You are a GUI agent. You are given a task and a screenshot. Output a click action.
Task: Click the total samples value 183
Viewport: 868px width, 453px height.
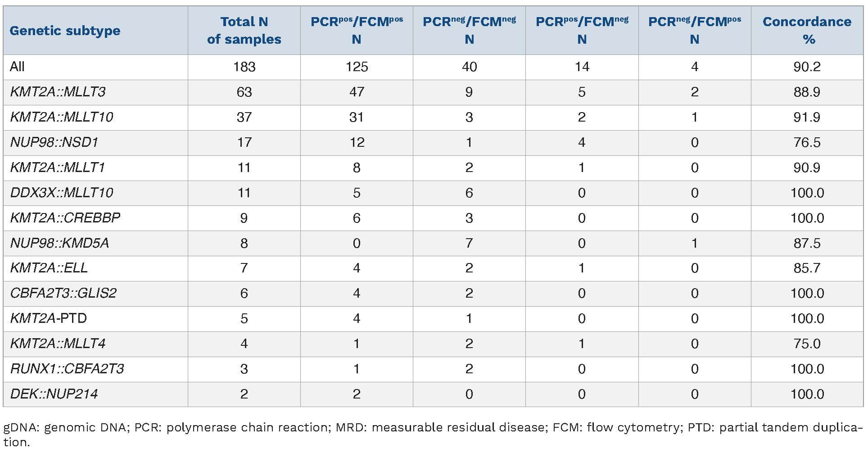[x=244, y=67]
